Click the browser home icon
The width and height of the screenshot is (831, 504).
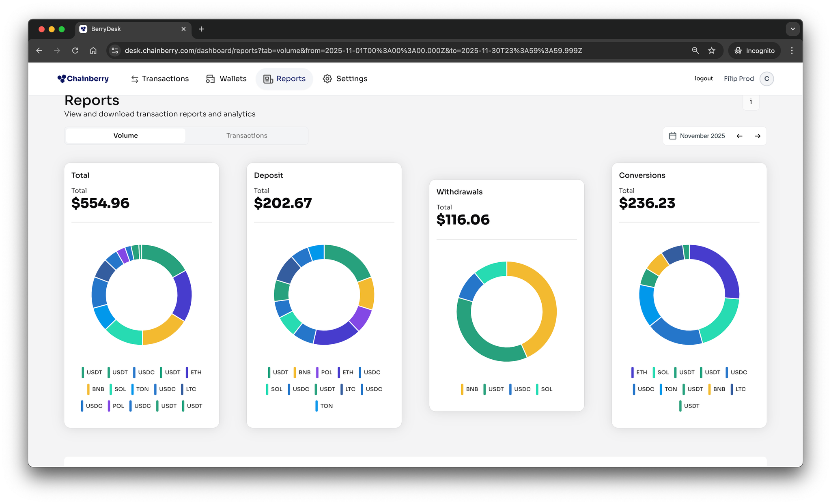(93, 51)
